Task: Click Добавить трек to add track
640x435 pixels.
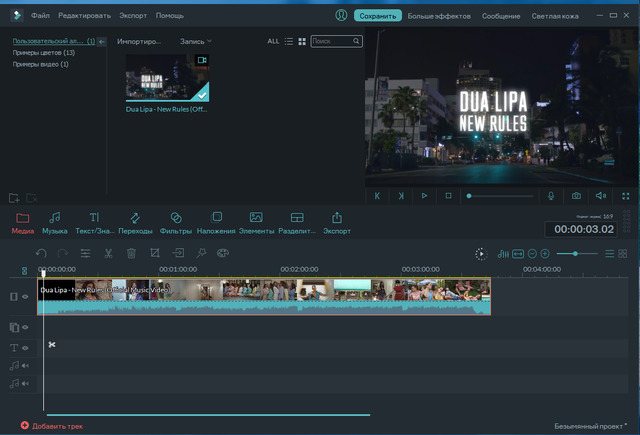Action: [52, 426]
